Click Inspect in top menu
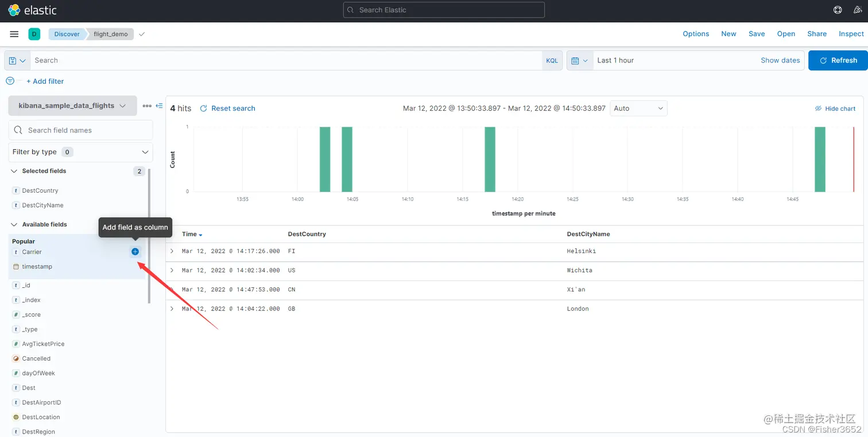The width and height of the screenshot is (868, 437). tap(851, 34)
